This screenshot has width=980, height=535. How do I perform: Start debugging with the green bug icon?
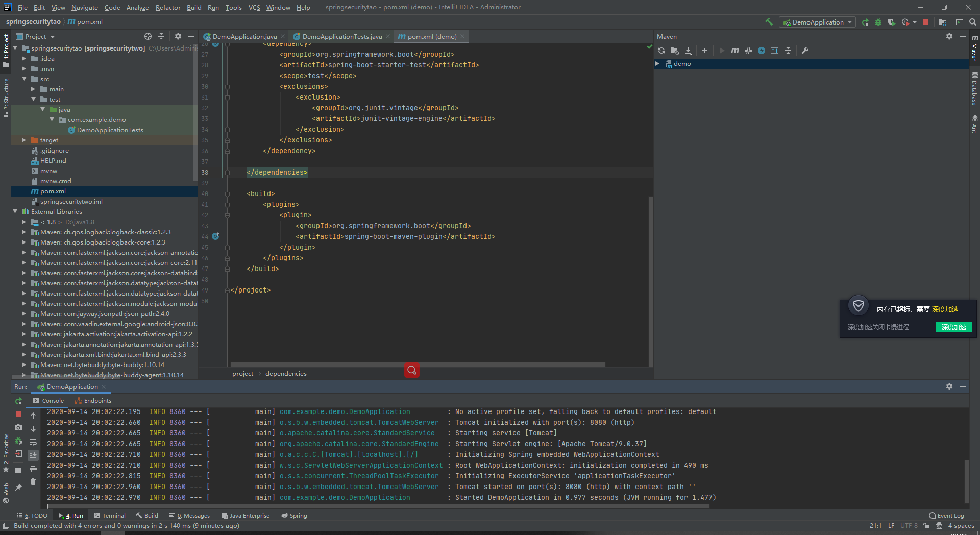878,22
